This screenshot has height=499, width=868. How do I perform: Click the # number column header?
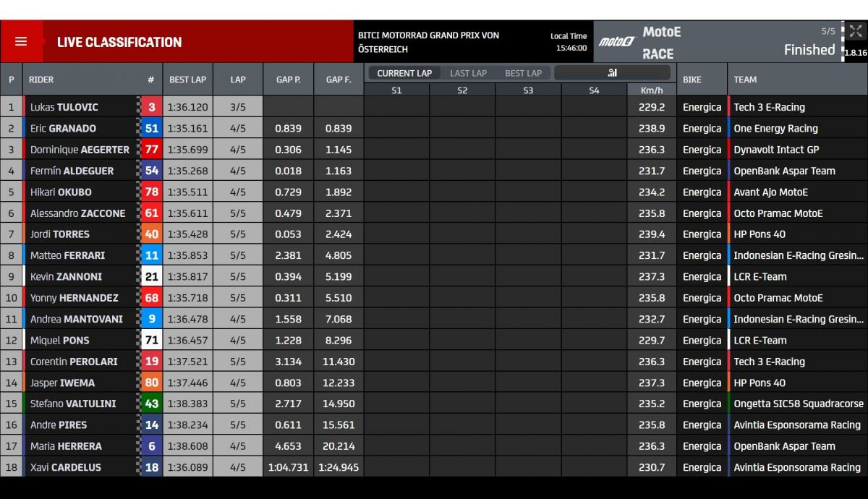coord(150,80)
